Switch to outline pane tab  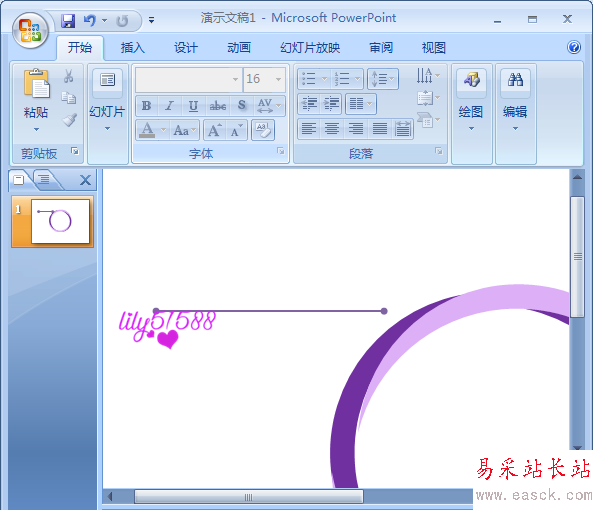tap(44, 179)
